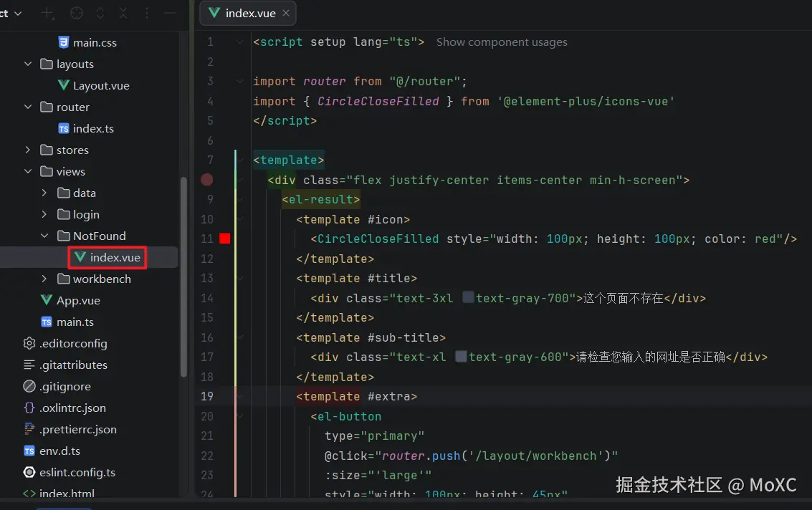Click the lines icon beside .gitattributes
812x510 pixels.
click(x=29, y=365)
